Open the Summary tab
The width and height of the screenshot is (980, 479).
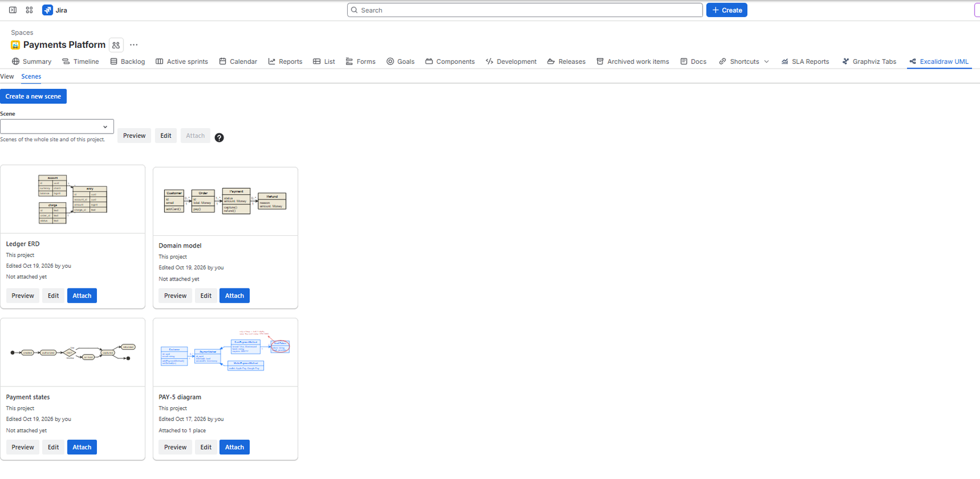coord(31,62)
